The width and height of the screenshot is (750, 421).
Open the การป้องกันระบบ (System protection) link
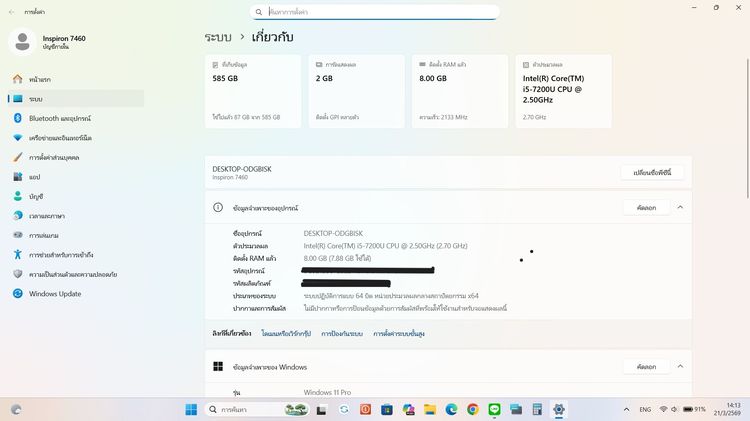(342, 333)
